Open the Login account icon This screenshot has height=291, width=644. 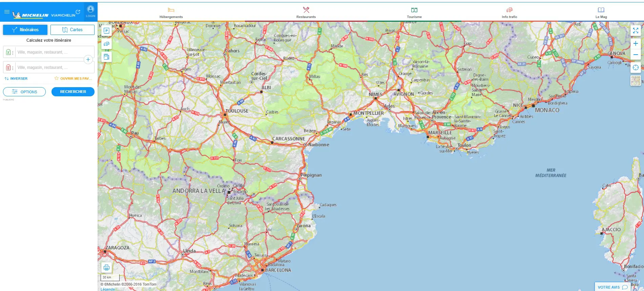[x=90, y=12]
